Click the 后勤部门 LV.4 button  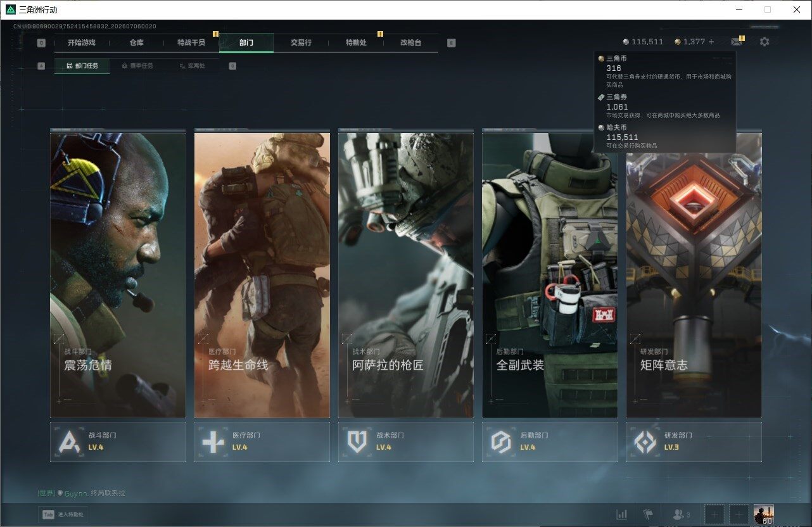click(x=550, y=441)
